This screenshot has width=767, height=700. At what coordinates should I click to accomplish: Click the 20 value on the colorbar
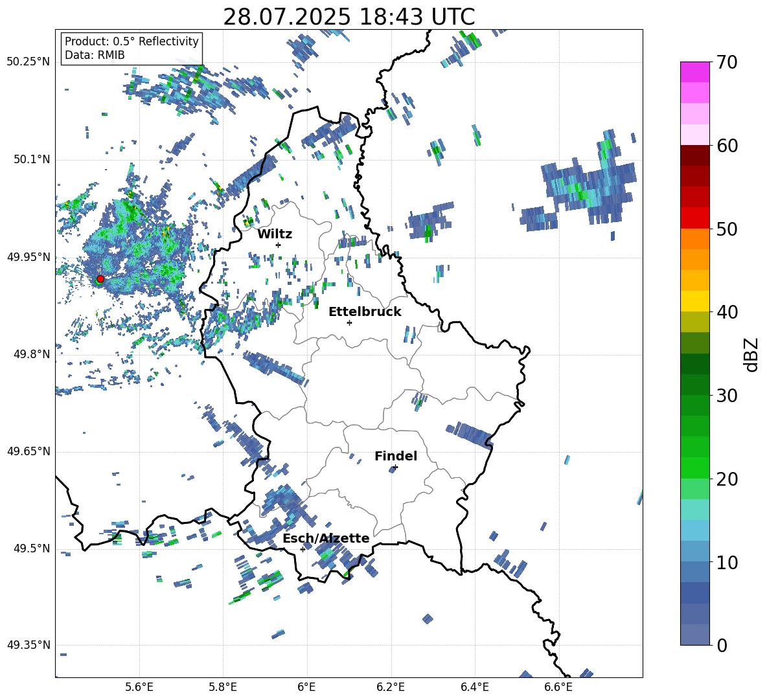pos(727,479)
